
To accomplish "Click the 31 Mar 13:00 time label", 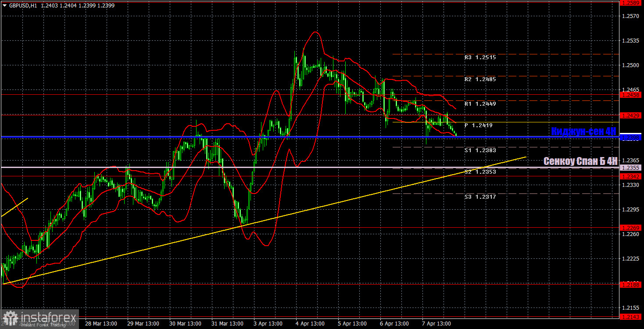I will point(227,324).
